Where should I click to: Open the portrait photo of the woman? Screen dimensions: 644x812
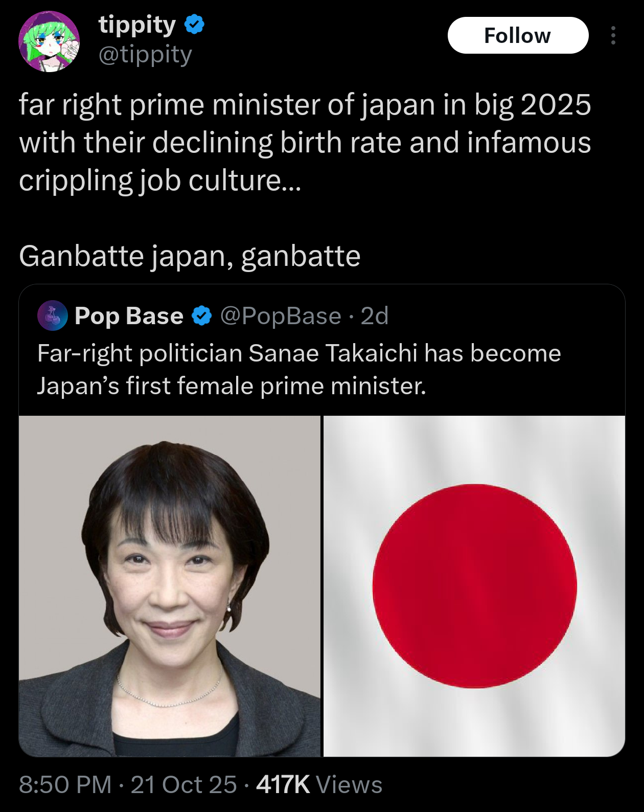[x=170, y=586]
